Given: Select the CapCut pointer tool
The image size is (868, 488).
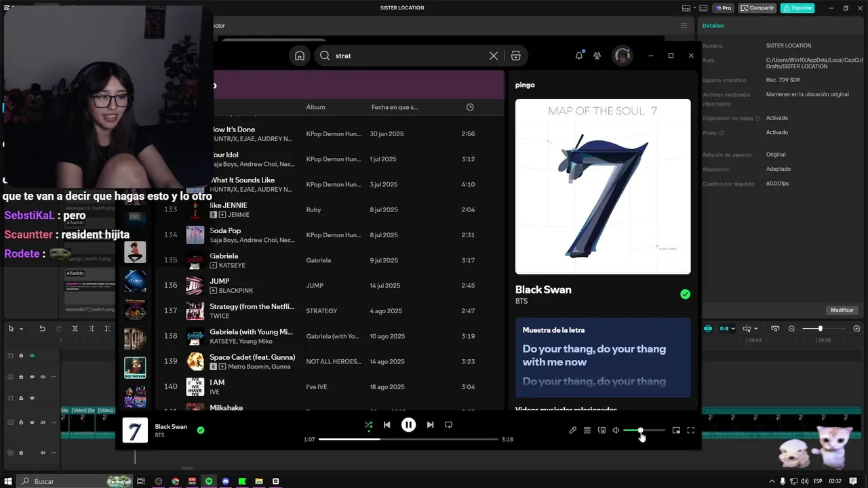Looking at the screenshot, I should pyautogui.click(x=11, y=329).
